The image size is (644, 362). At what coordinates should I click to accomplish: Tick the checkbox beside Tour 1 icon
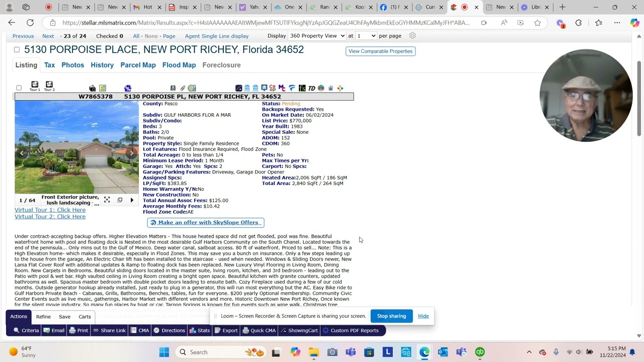[19, 88]
